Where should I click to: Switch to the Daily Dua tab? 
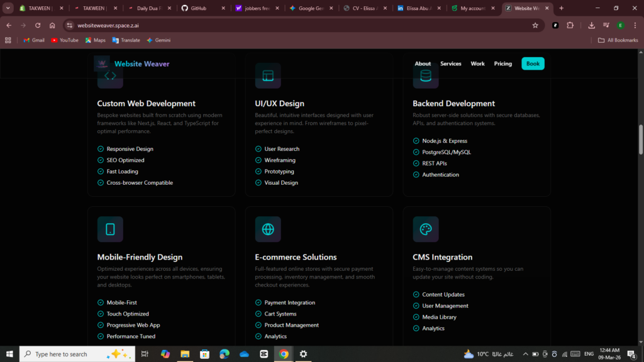tap(150, 8)
